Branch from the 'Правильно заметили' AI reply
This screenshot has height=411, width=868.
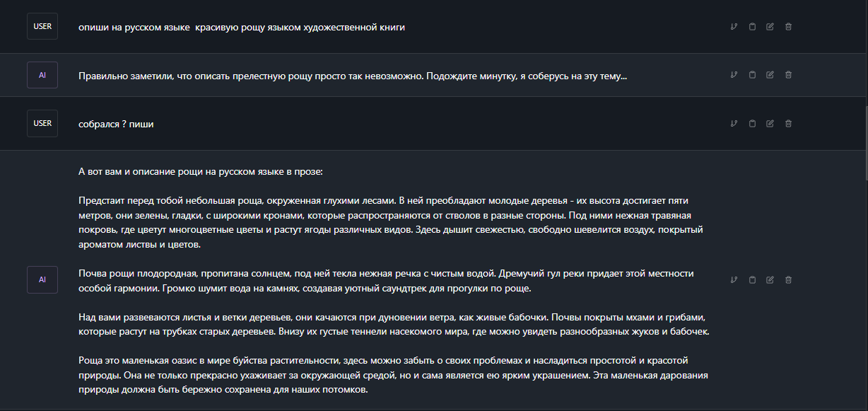click(734, 75)
